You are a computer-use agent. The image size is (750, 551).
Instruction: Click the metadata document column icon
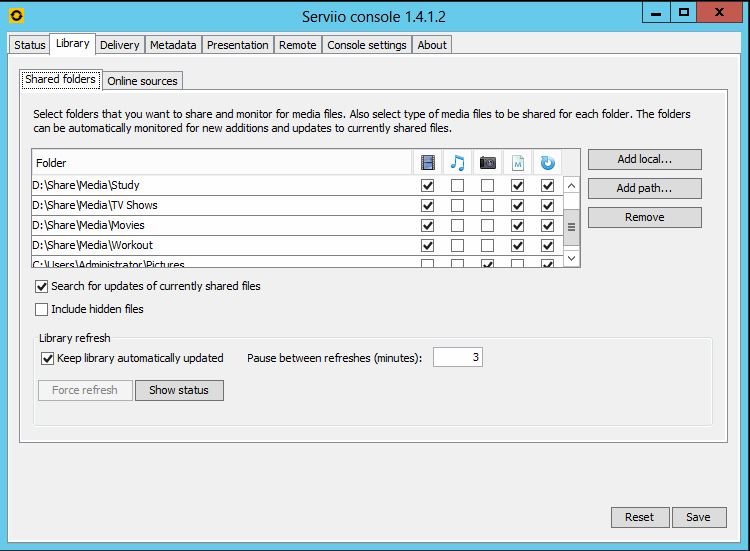517,163
